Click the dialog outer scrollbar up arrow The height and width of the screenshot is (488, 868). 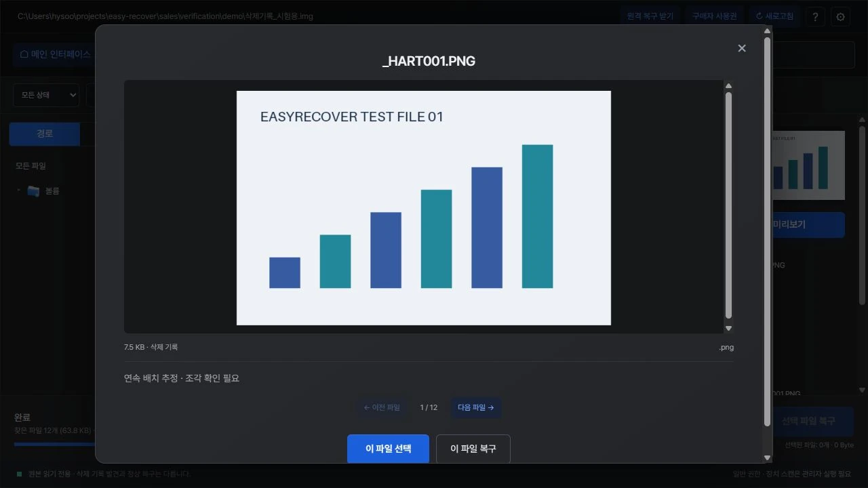click(x=768, y=30)
